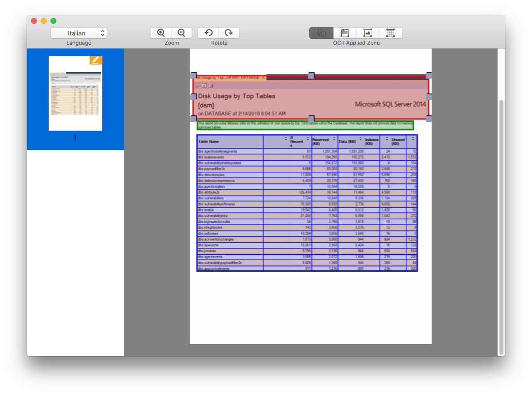Click the 'Microsoft SQL Server 2014' text
532x395 pixels.
pyautogui.click(x=390, y=104)
